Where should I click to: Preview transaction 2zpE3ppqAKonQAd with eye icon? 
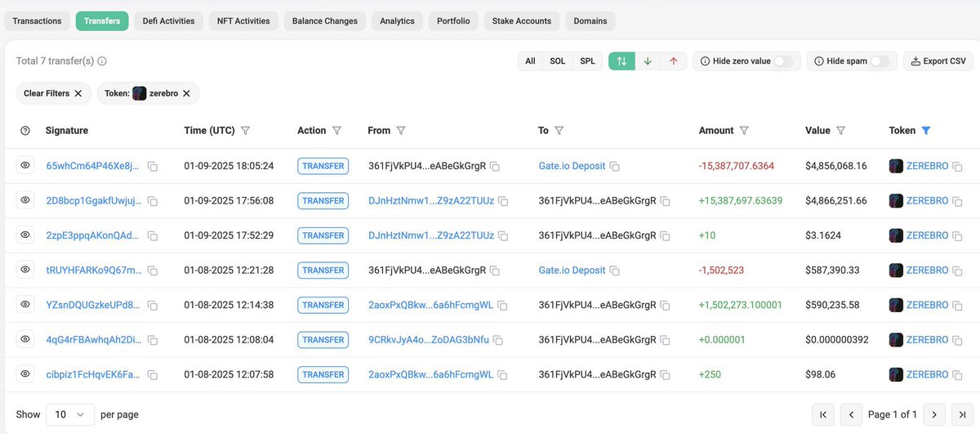pos(25,235)
